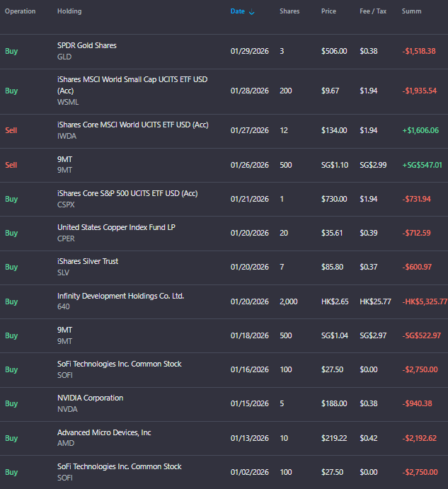Click the NVIDIA Corporation holding name

(x=90, y=398)
